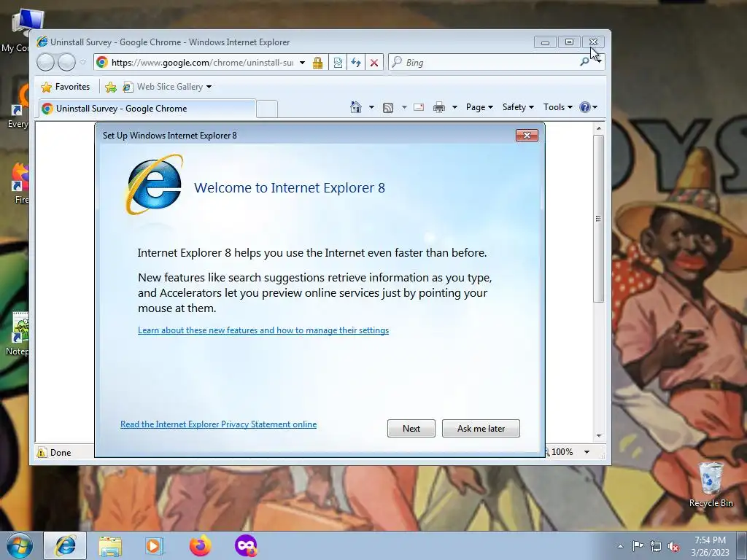Open the Windows Start button
This screenshot has height=560, width=747.
click(19, 545)
